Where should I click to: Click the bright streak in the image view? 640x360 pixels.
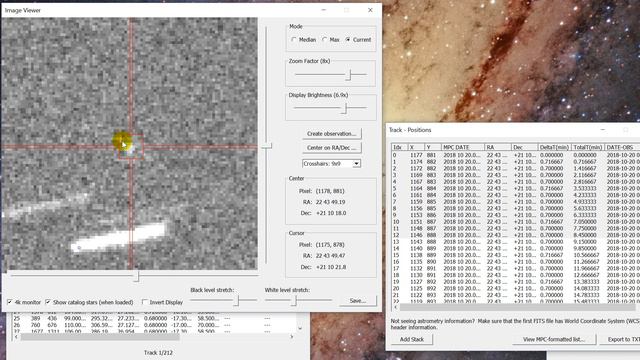pos(120,236)
